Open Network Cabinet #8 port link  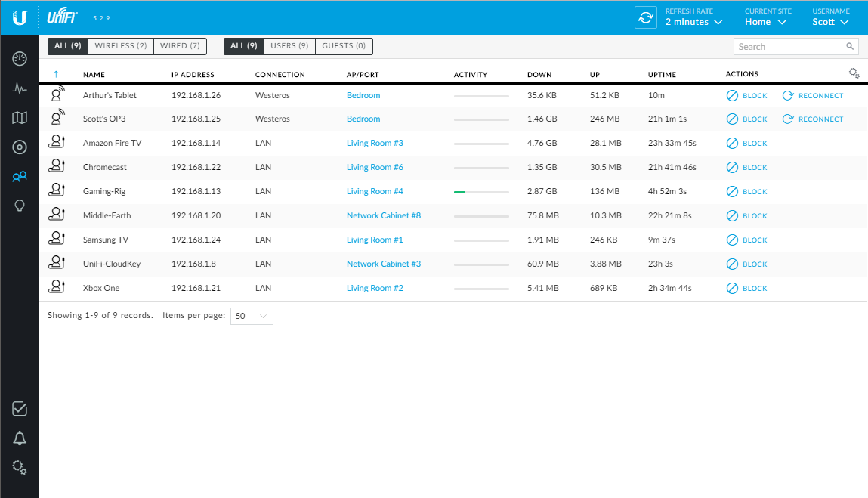click(384, 215)
